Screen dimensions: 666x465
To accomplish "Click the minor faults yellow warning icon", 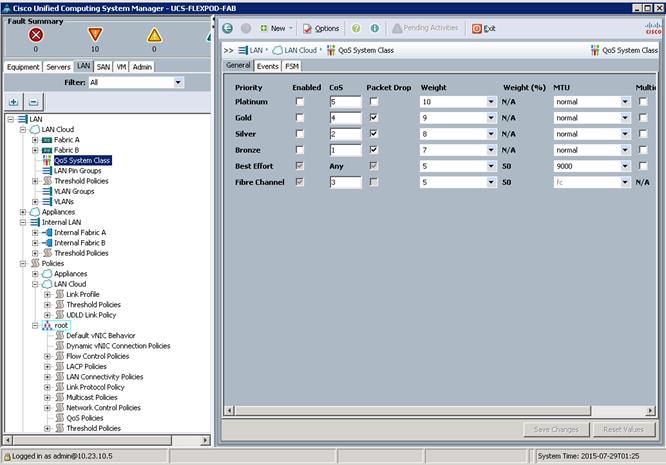I will coord(154,35).
